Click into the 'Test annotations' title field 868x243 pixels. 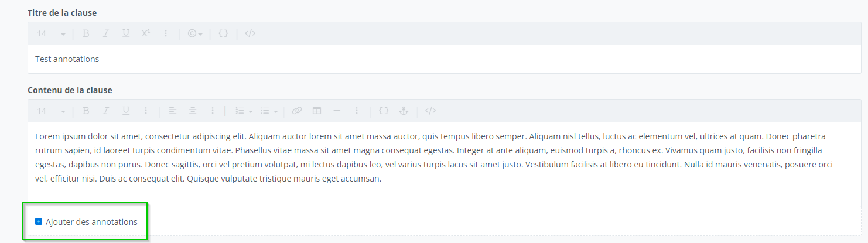click(410, 59)
